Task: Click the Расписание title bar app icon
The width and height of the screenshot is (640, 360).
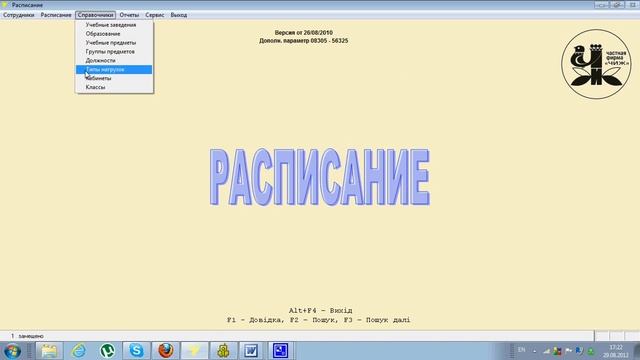Action: pos(5,5)
